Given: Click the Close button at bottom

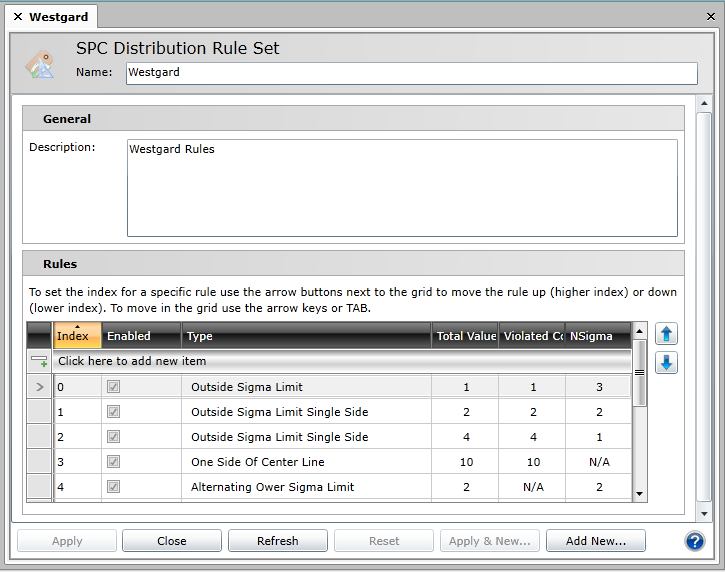Looking at the screenshot, I should [172, 541].
